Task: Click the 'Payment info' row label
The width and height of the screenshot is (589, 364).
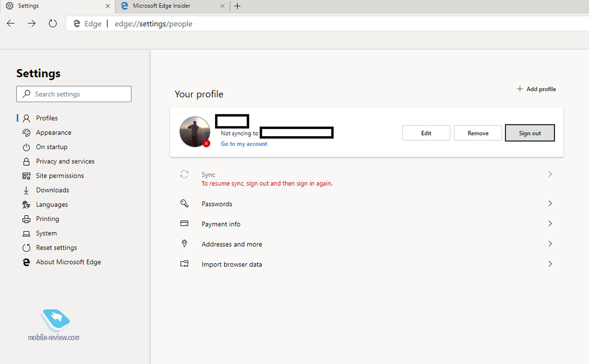Action: click(x=221, y=224)
